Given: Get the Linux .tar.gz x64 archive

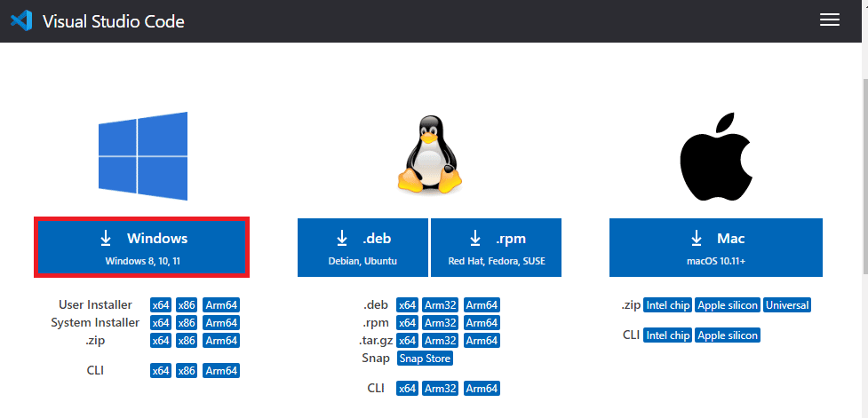Looking at the screenshot, I should [x=408, y=341].
